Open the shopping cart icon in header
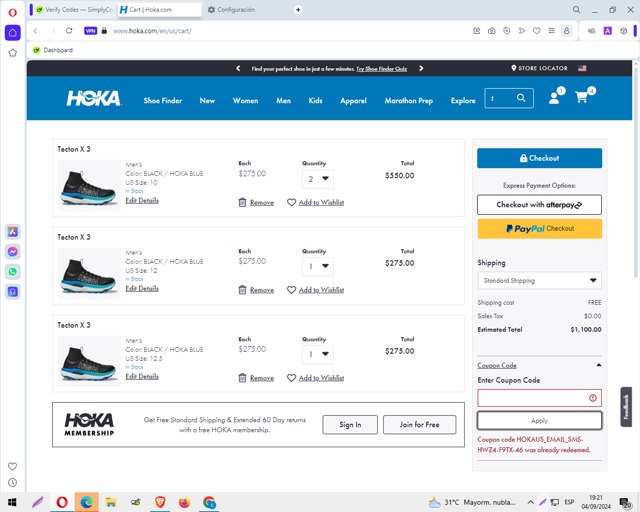Viewport: 640px width, 512px height. click(x=581, y=97)
